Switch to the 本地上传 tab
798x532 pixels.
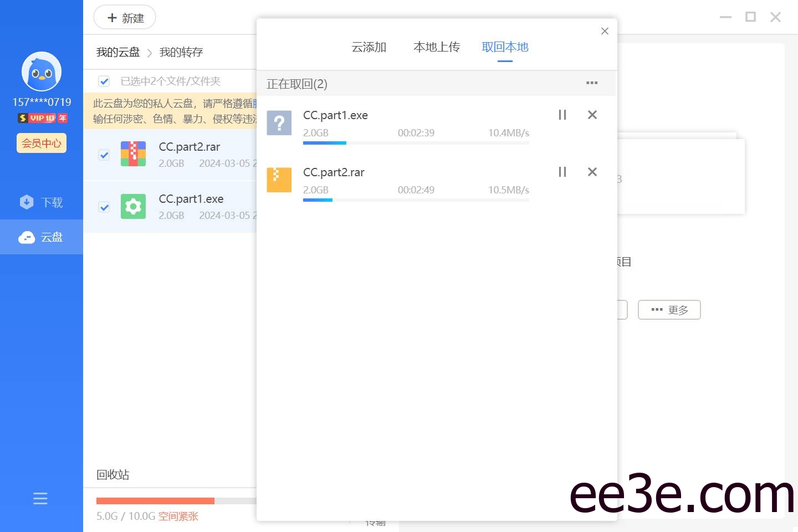tap(436, 47)
